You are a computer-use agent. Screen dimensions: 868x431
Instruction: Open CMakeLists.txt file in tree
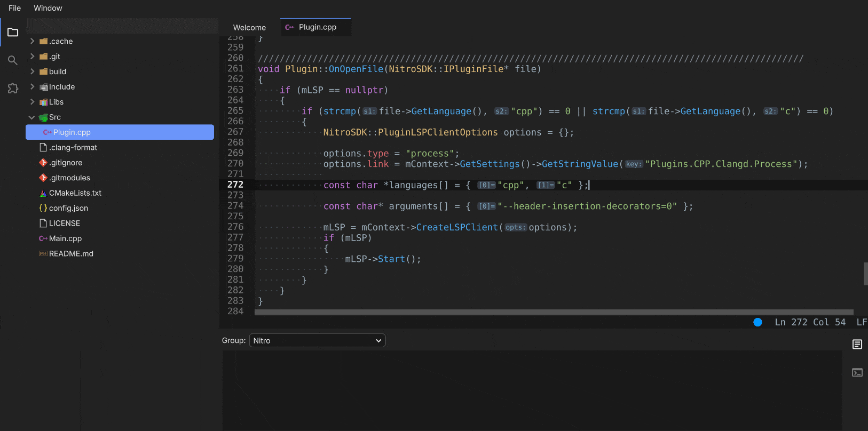75,193
